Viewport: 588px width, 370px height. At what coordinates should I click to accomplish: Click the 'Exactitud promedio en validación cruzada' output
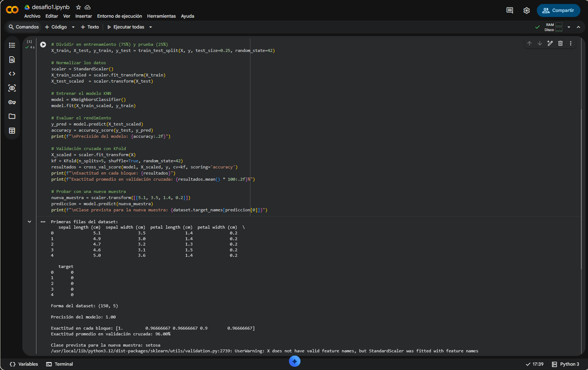[x=111, y=334]
